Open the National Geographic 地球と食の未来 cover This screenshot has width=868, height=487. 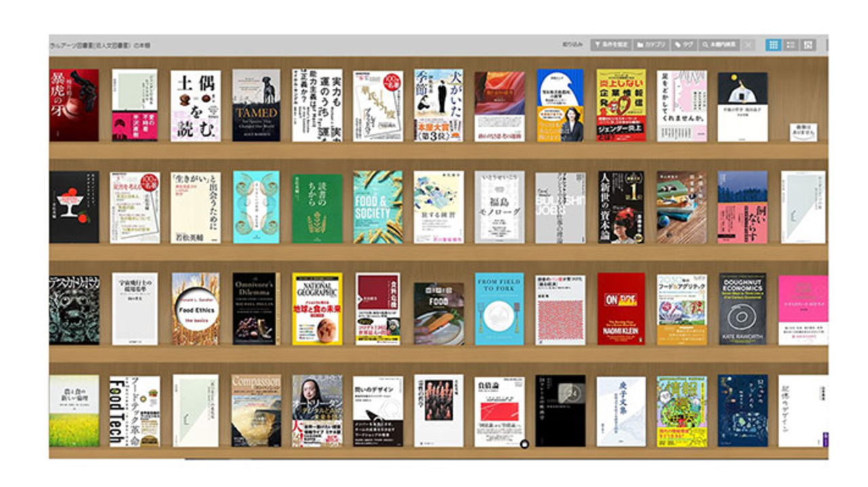pyautogui.click(x=317, y=309)
